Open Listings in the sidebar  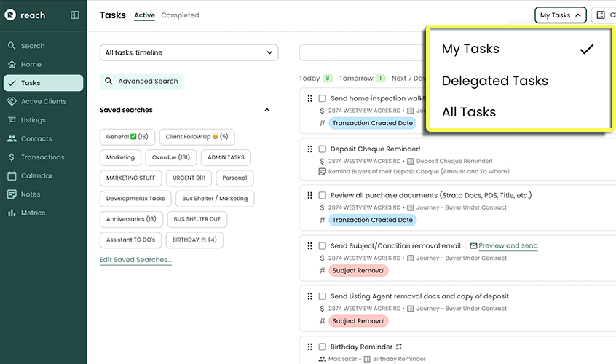click(x=33, y=120)
